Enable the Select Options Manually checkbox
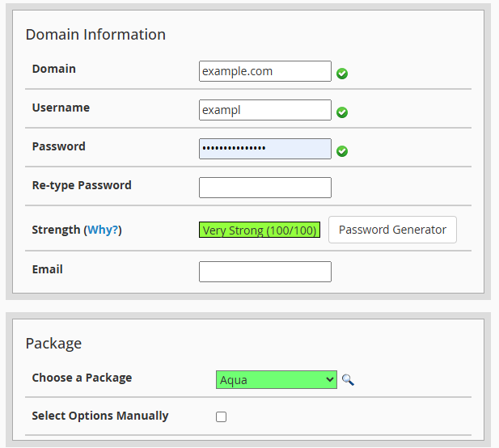The width and height of the screenshot is (499, 448). pyautogui.click(x=222, y=417)
